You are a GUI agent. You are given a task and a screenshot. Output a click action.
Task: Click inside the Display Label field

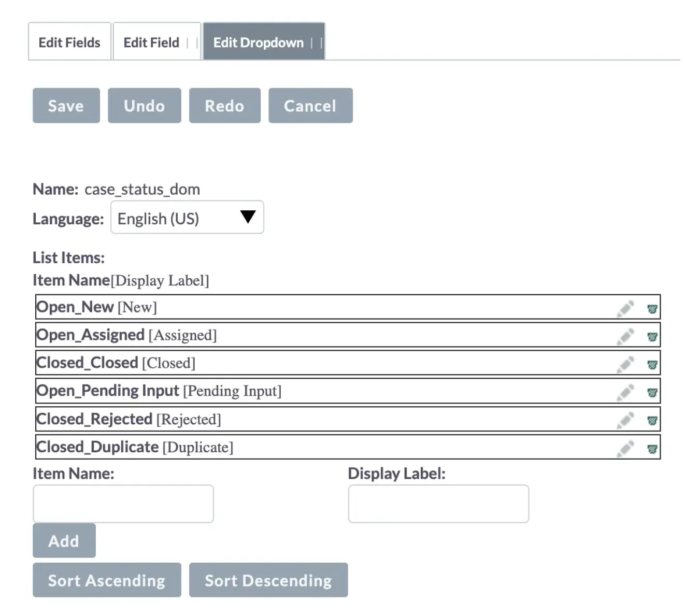(438, 503)
